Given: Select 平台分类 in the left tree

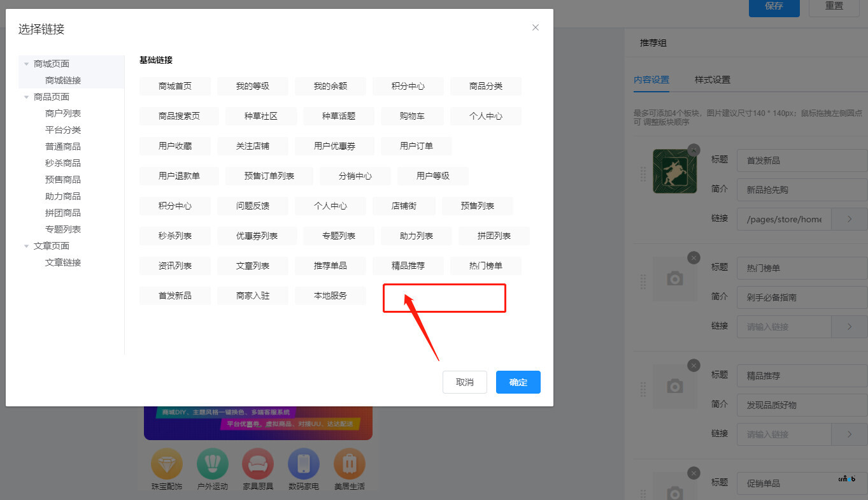Looking at the screenshot, I should click(x=63, y=130).
